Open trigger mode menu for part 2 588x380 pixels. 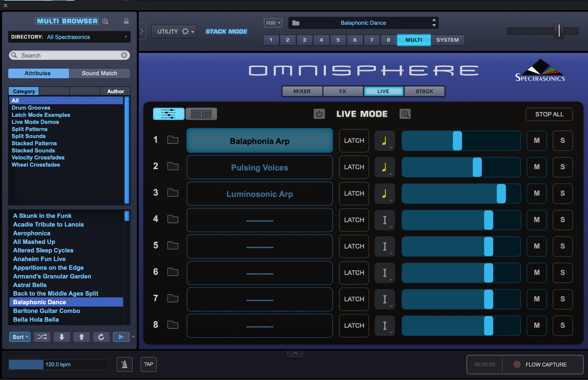click(385, 167)
